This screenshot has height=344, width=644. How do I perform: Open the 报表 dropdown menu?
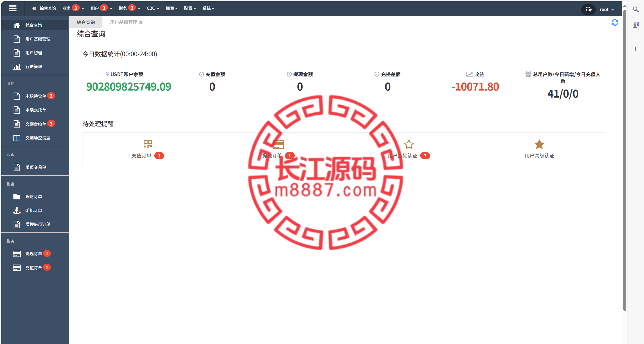(x=172, y=8)
